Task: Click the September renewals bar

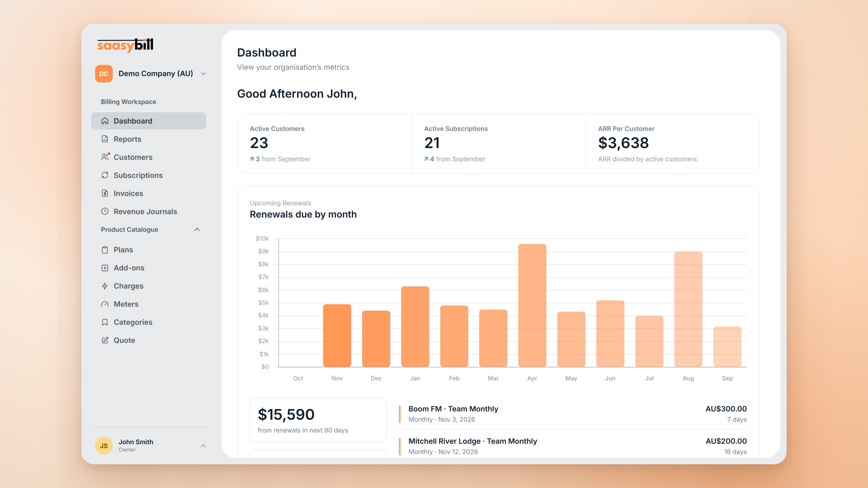Action: coord(727,347)
